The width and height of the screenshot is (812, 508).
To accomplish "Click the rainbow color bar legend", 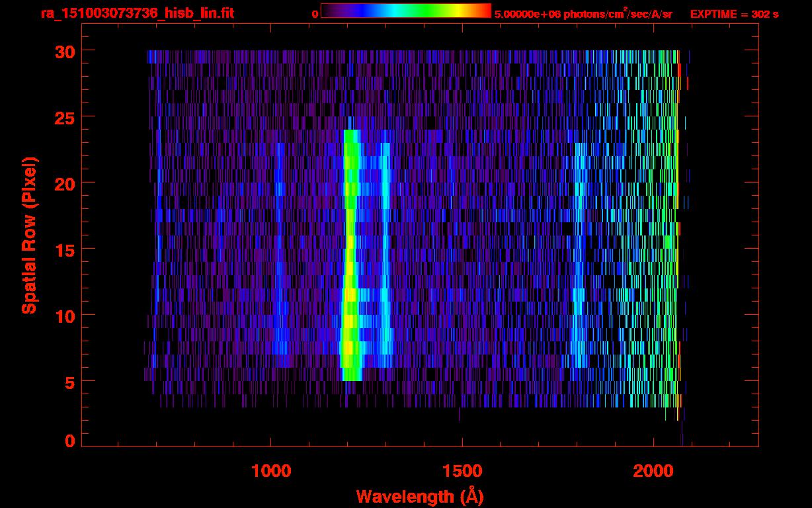I will pyautogui.click(x=405, y=11).
